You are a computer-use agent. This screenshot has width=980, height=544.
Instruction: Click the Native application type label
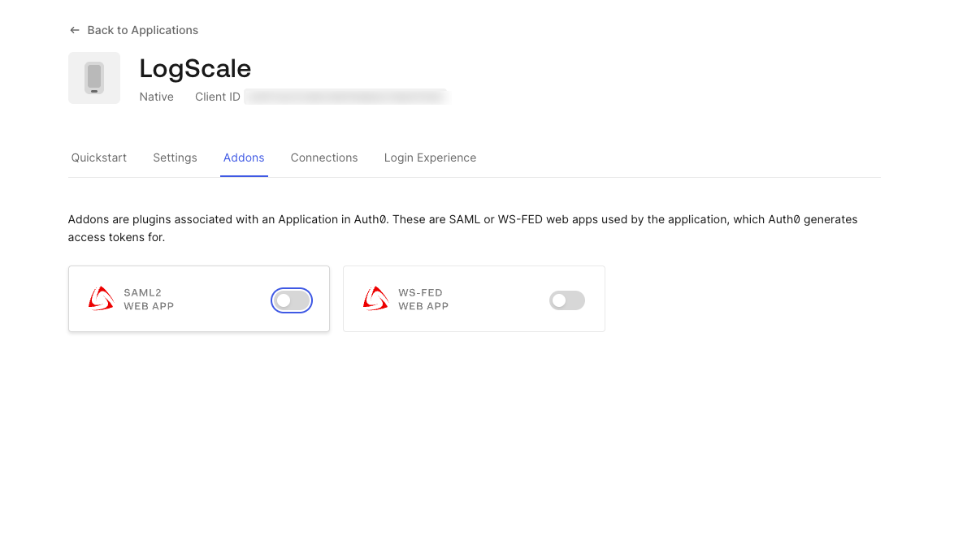[x=156, y=96]
